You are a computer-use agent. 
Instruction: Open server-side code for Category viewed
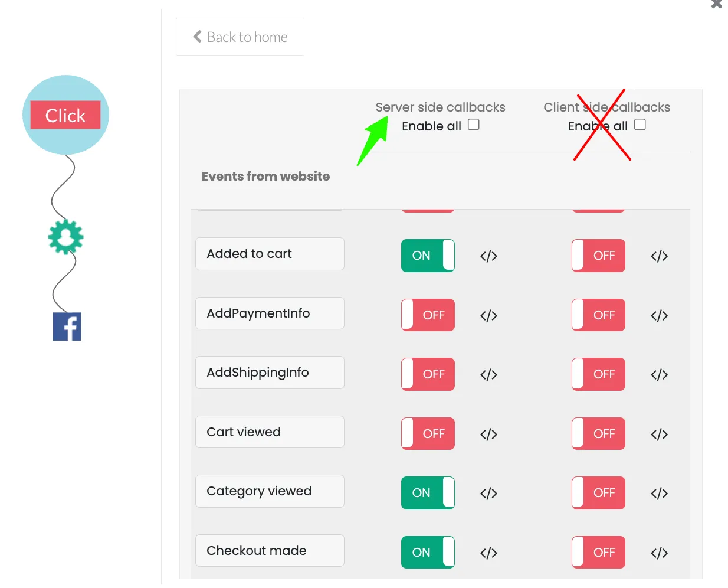488,494
